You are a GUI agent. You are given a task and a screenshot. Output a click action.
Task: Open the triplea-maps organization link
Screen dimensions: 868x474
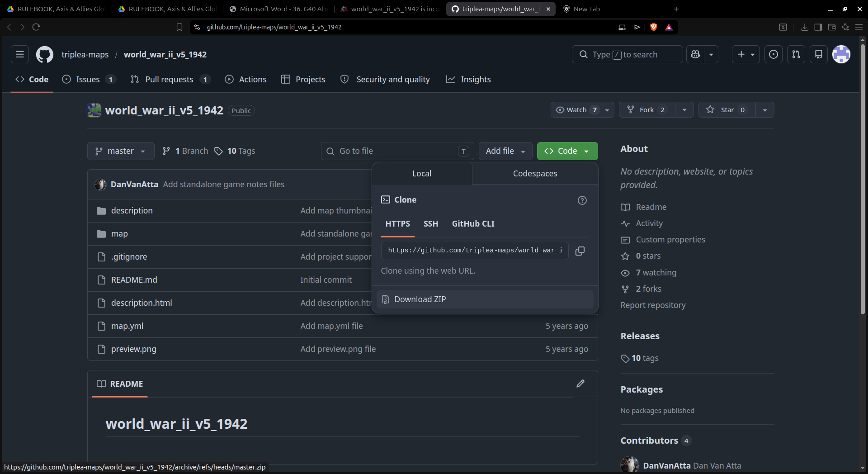click(85, 55)
